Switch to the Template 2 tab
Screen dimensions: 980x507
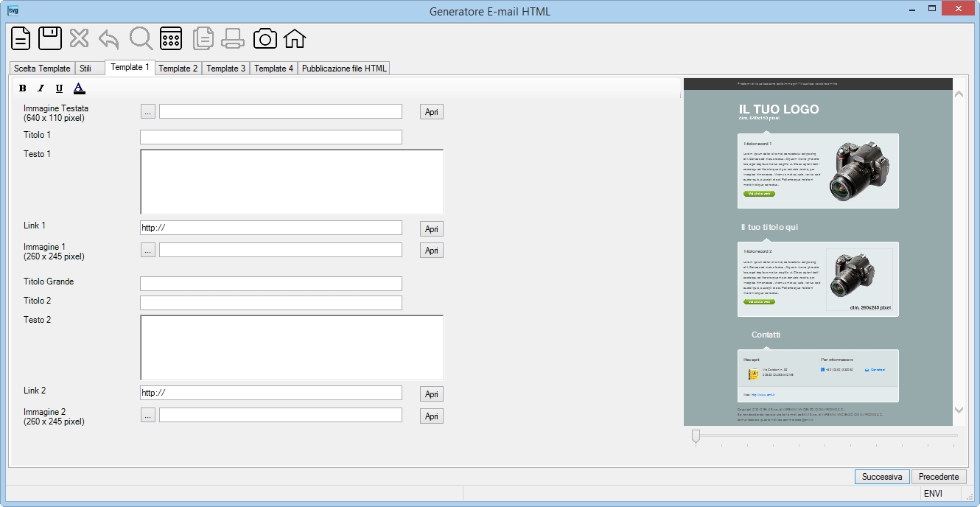click(x=178, y=69)
